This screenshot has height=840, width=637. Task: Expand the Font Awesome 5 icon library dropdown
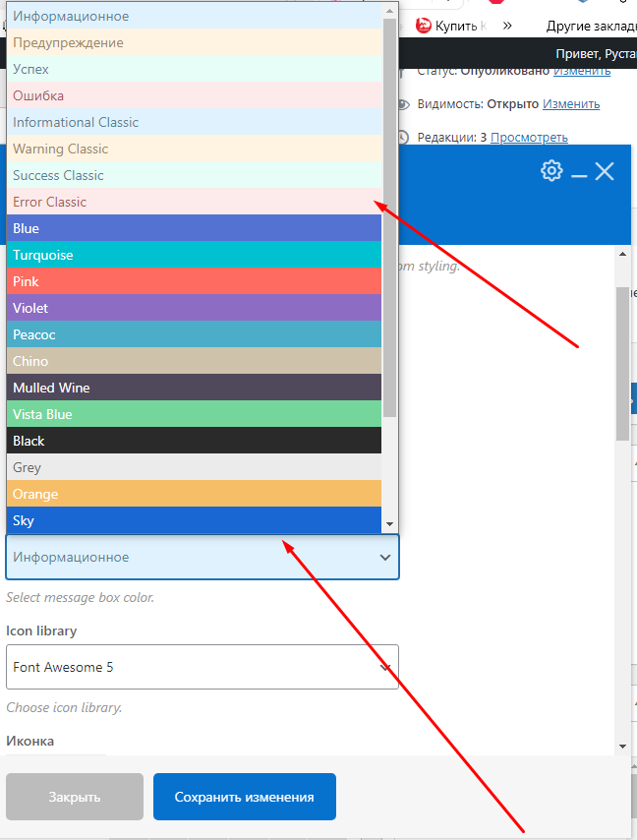point(203,668)
